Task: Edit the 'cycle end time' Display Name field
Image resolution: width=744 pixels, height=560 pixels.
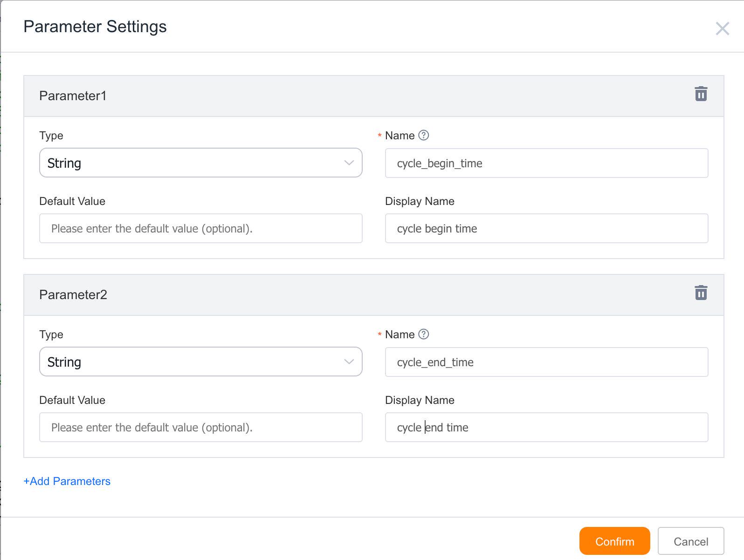Action: pyautogui.click(x=546, y=427)
